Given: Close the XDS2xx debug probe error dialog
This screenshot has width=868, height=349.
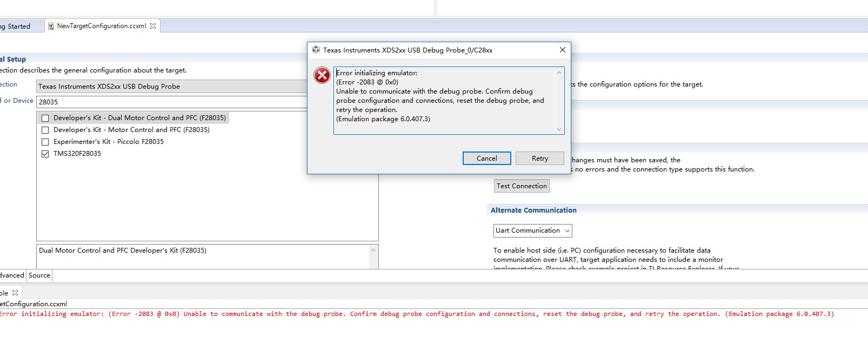Looking at the screenshot, I should (x=563, y=50).
